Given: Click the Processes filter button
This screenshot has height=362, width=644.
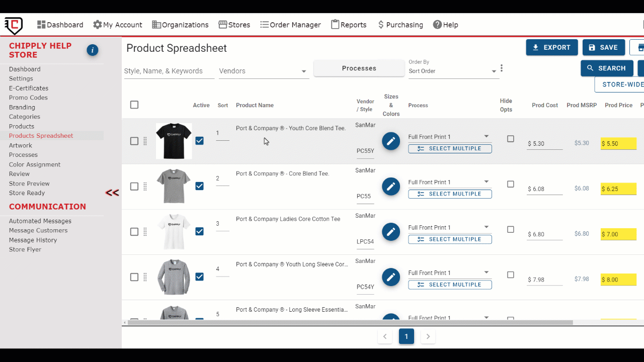Looking at the screenshot, I should (359, 68).
